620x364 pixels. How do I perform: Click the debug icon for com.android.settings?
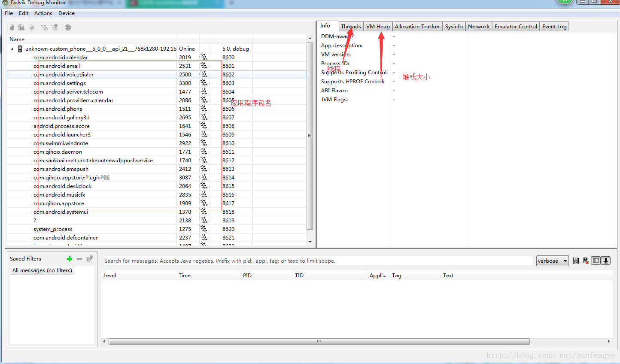(204, 83)
